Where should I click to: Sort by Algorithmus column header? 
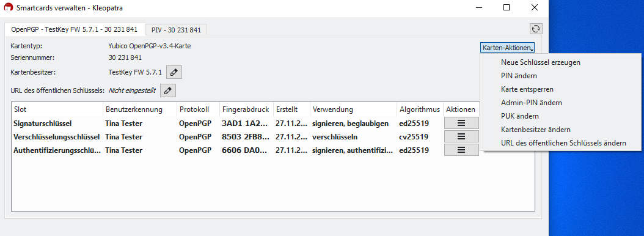click(420, 109)
